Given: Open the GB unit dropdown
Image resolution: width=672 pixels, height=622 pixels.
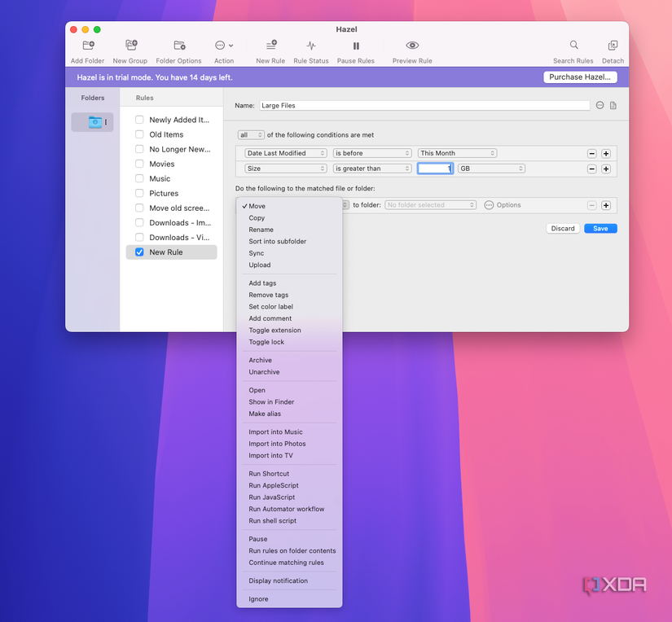Looking at the screenshot, I should click(491, 169).
